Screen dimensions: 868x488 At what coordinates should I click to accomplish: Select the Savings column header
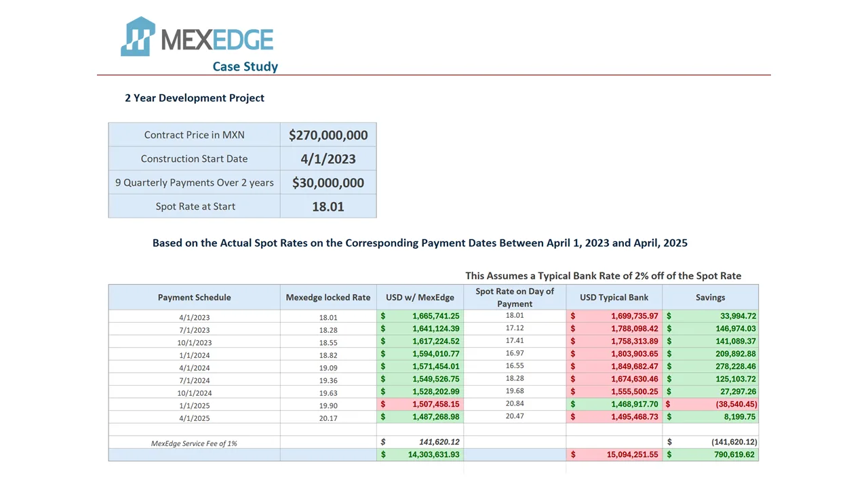[710, 297]
